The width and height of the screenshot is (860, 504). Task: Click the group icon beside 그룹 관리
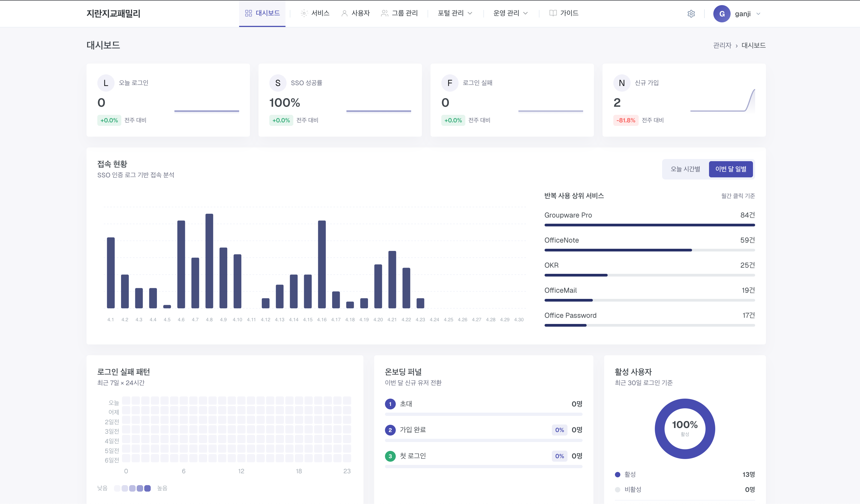385,13
